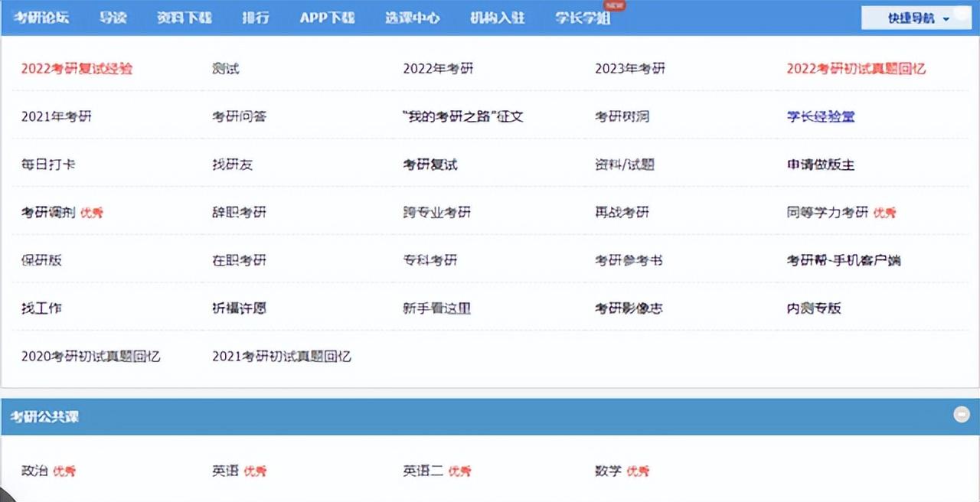980x502 pixels.
Task: Open the 数学 course board
Action: tap(608, 471)
